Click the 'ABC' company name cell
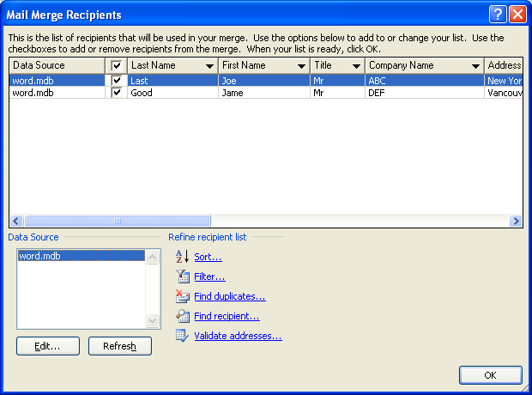Image resolution: width=532 pixels, height=395 pixels. (425, 81)
